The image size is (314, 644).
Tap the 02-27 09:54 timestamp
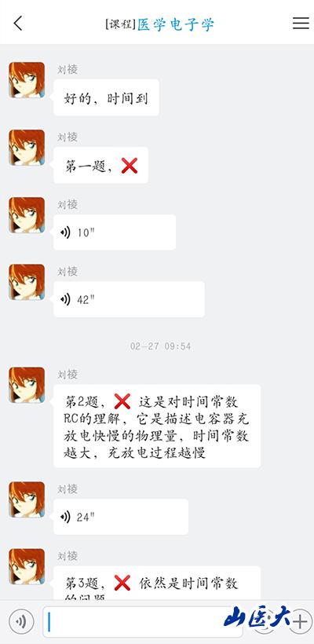[x=160, y=346]
